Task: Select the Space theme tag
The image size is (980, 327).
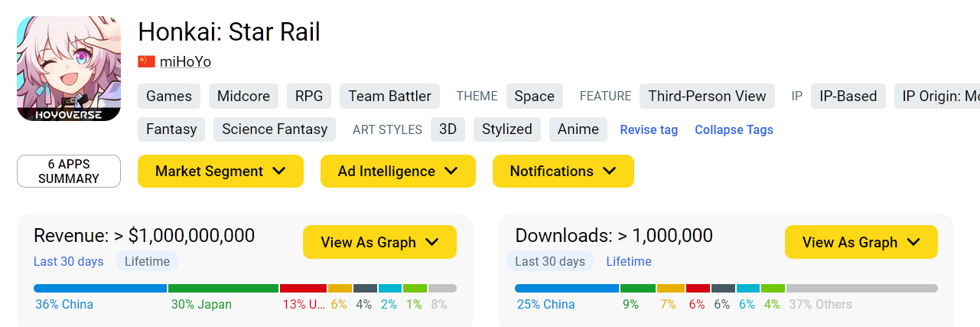Action: [x=535, y=96]
